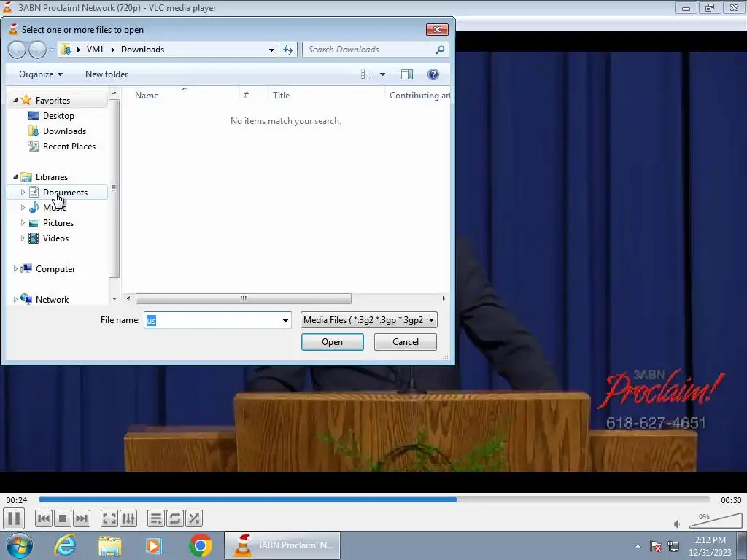Click the navigation pane vertical scrollbar
This screenshot has height=560, width=747.
point(114,188)
